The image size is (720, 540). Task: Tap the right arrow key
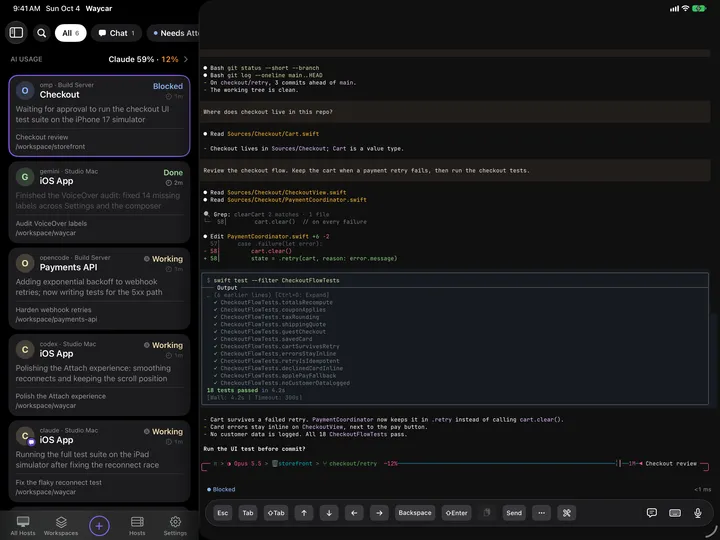click(x=379, y=513)
